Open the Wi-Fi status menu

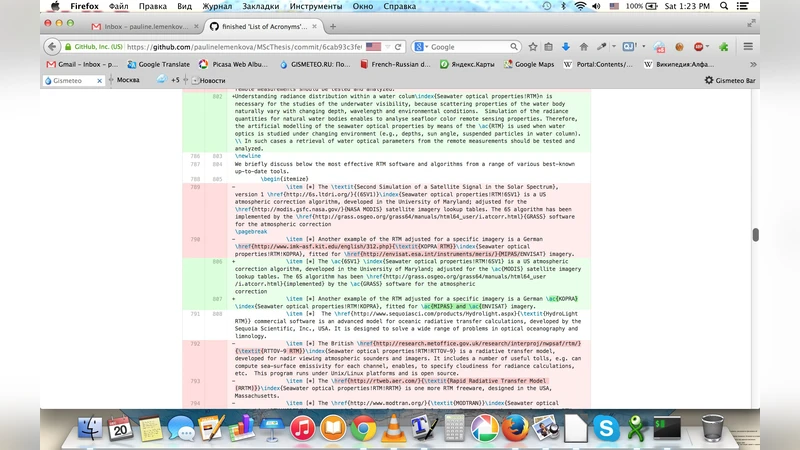point(580,6)
